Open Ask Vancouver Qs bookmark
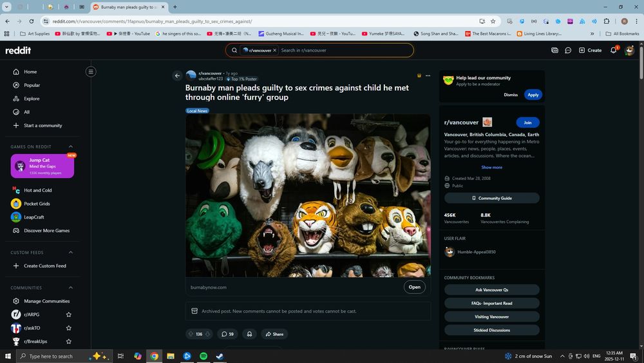 click(x=491, y=290)
